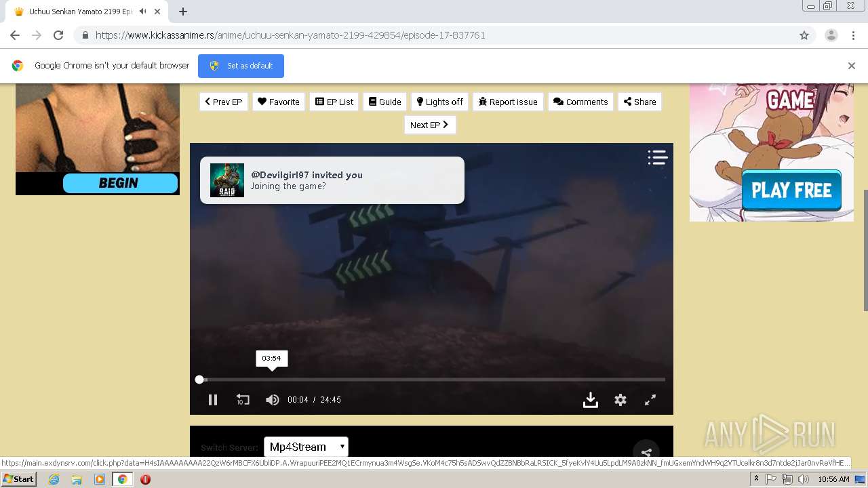Seek on the video progress bar
Viewport: 868px width, 488px height.
[431, 380]
